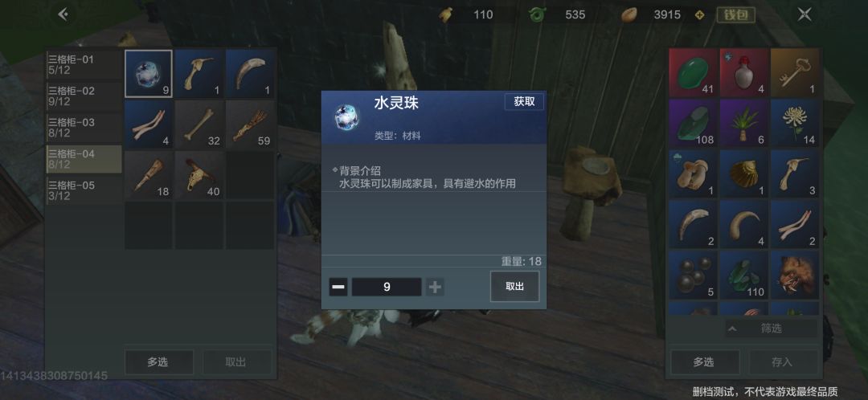Decrease quantity with the minus button
Viewport: 868px width, 400px height.
pos(338,287)
